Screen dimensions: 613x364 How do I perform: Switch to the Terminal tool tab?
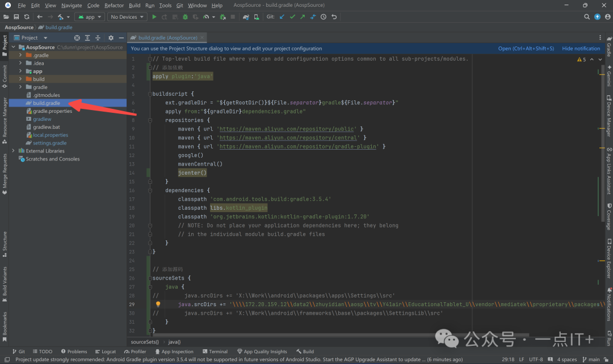215,352
